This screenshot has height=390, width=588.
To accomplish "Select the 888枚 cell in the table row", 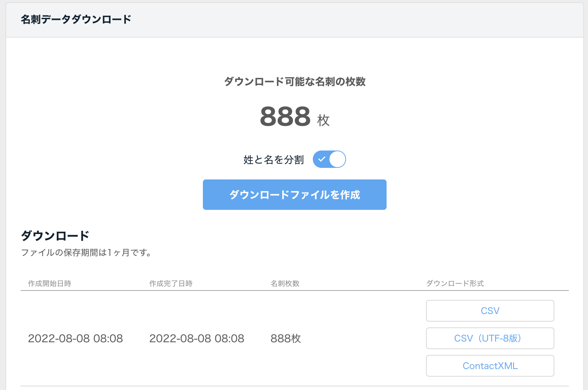I will click(286, 339).
